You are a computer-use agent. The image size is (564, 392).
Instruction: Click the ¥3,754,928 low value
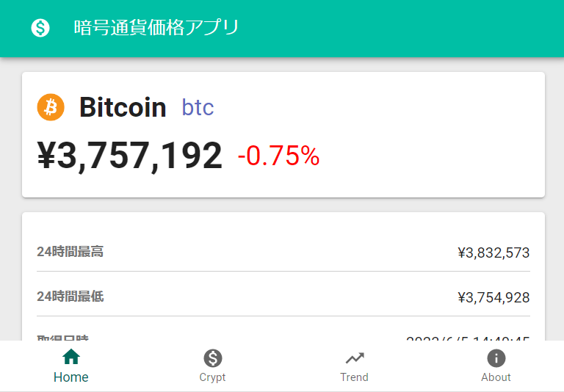[493, 298]
